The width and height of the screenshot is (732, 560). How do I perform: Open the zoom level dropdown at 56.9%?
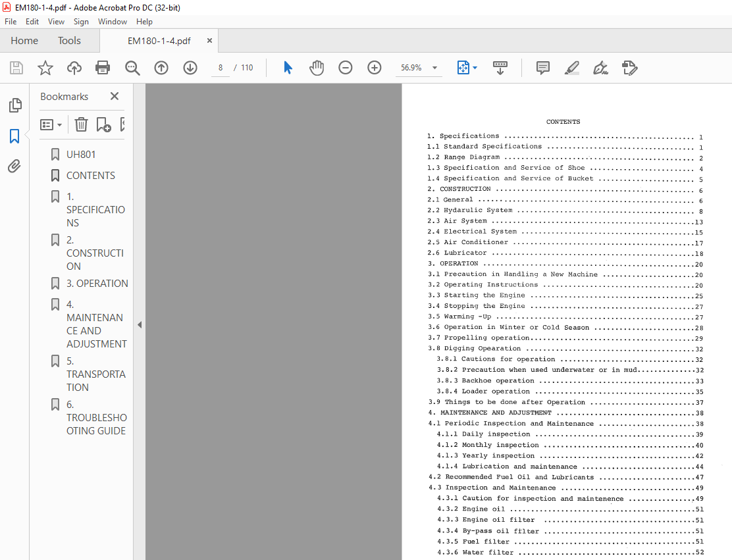click(x=434, y=68)
